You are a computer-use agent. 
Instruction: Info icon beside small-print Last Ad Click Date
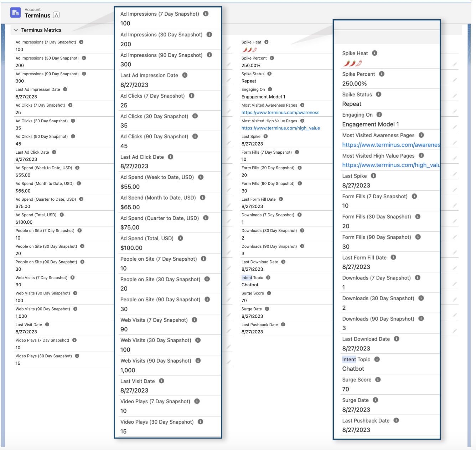click(x=54, y=152)
